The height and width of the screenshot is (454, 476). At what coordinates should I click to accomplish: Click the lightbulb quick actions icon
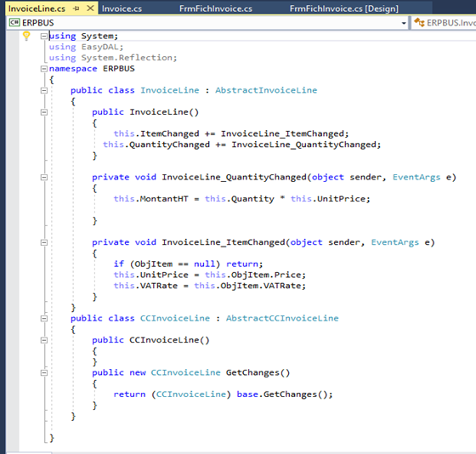coord(26,37)
